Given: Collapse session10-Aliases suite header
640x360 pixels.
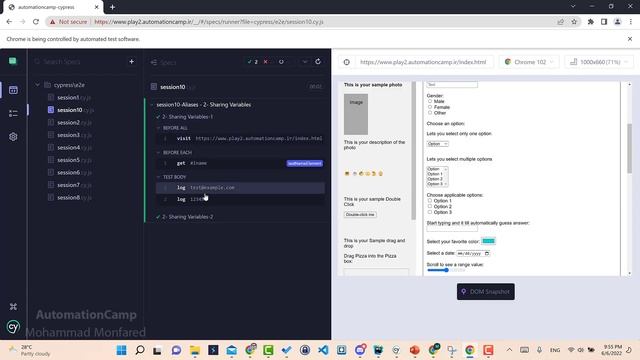Looking at the screenshot, I should (x=203, y=104).
